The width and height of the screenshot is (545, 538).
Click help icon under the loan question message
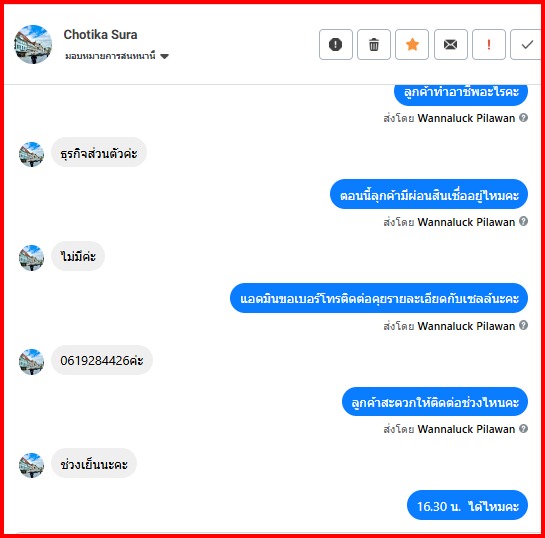(x=523, y=221)
